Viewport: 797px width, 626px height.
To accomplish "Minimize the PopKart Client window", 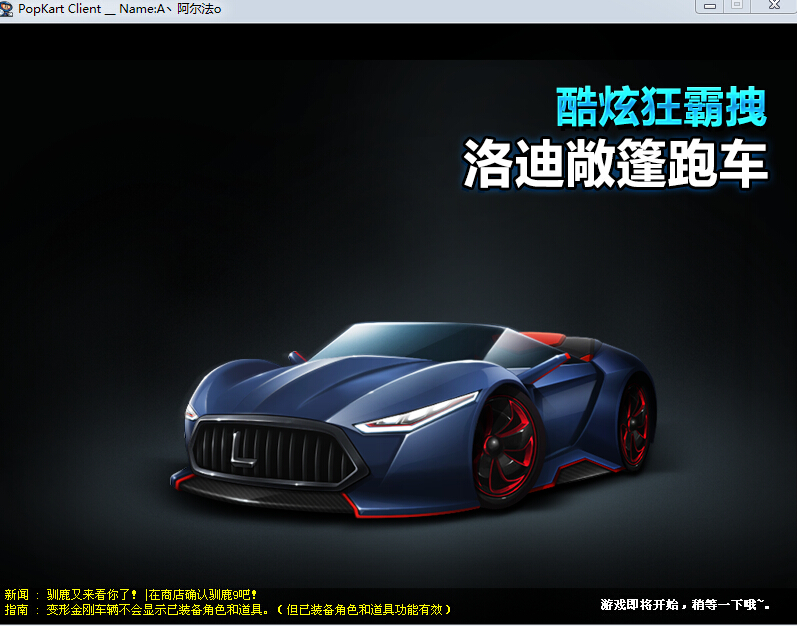I will point(710,6).
